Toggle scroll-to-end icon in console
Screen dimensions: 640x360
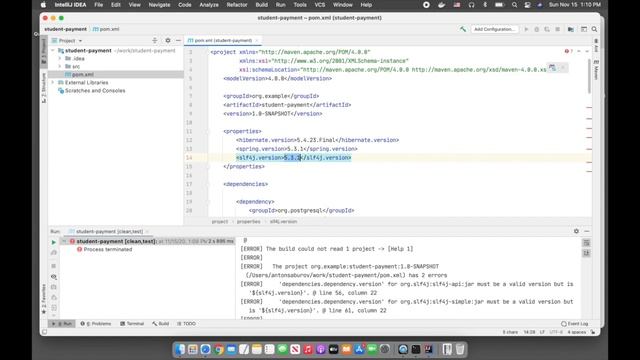(x=587, y=253)
